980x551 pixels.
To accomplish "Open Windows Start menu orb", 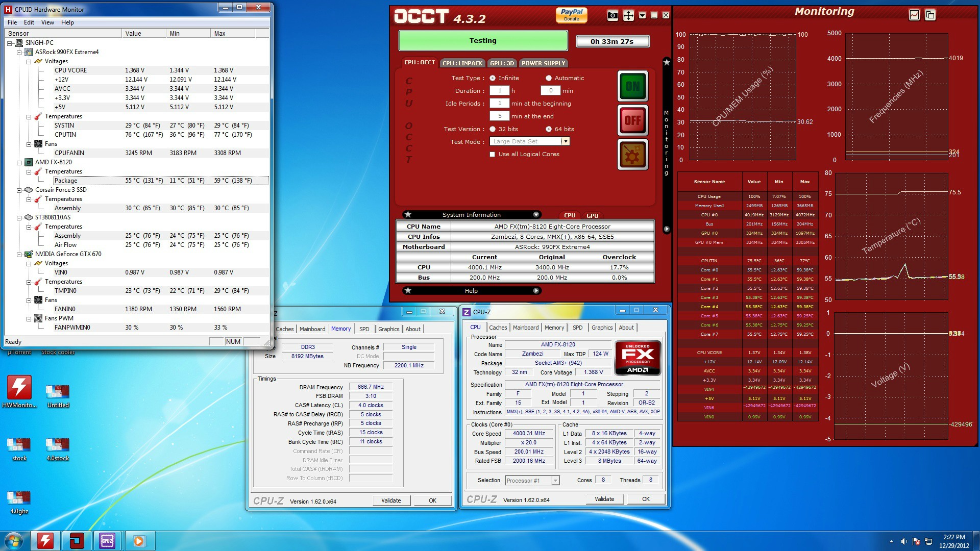I will 14,541.
